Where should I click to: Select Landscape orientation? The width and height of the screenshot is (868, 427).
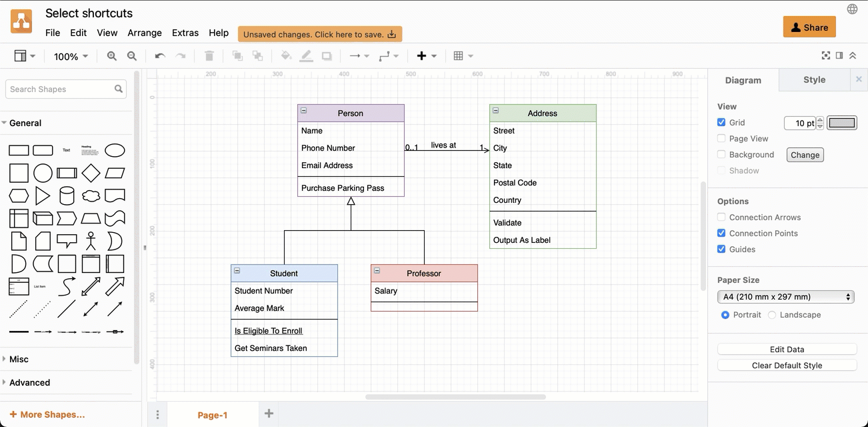tap(772, 315)
